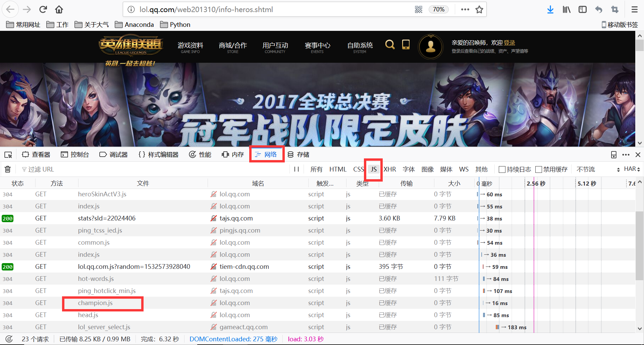Image resolution: width=644 pixels, height=345 pixels.
Task: Enable 持续日志 persist logs checkbox
Action: tap(502, 169)
